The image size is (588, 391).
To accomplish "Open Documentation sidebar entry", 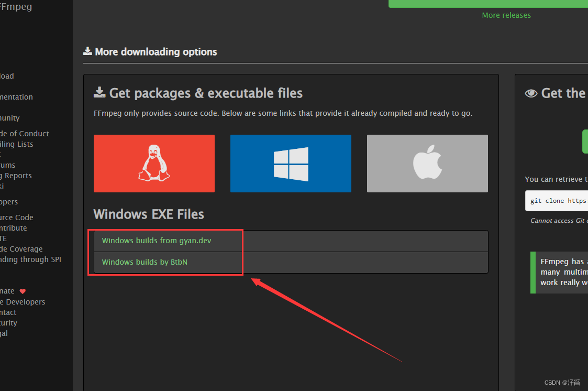I will pos(17,97).
